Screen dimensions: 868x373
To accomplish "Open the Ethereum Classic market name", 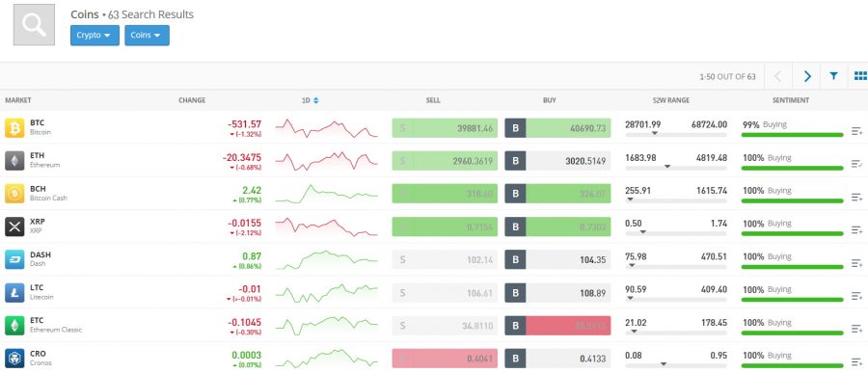I will [56, 330].
